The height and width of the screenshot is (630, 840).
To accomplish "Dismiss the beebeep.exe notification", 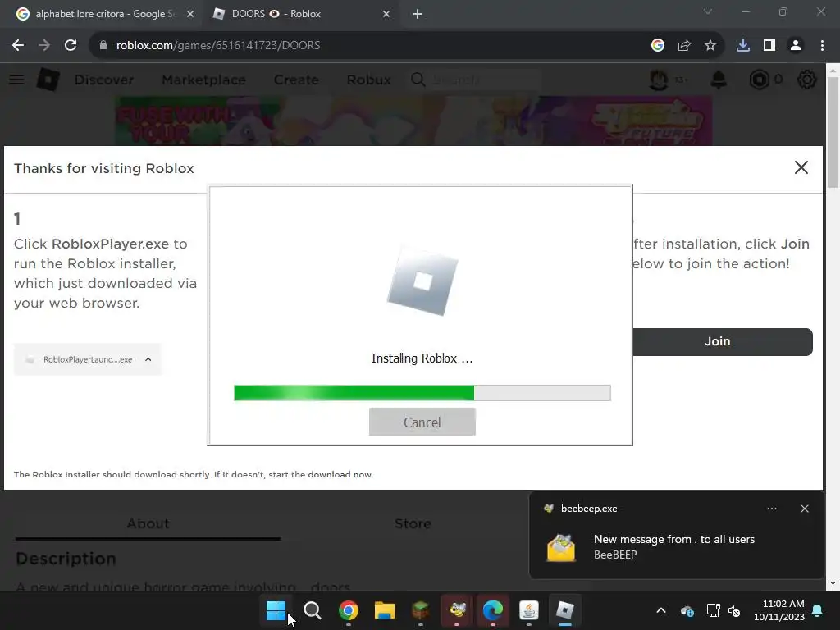I will (x=804, y=509).
